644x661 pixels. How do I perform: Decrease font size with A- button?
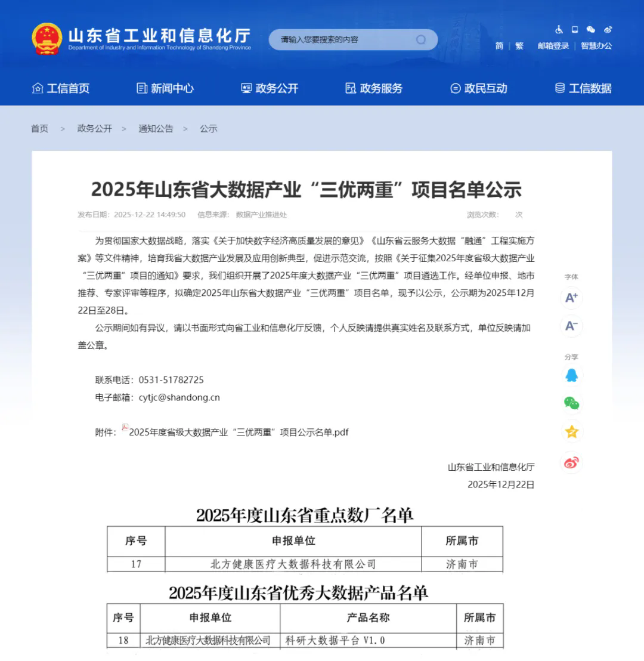click(571, 326)
